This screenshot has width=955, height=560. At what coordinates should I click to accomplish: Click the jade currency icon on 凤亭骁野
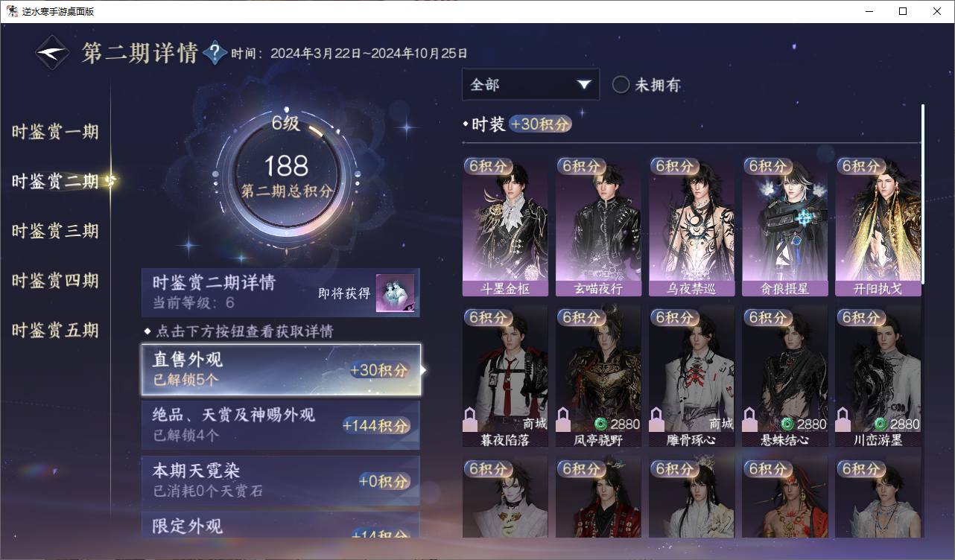coord(600,424)
